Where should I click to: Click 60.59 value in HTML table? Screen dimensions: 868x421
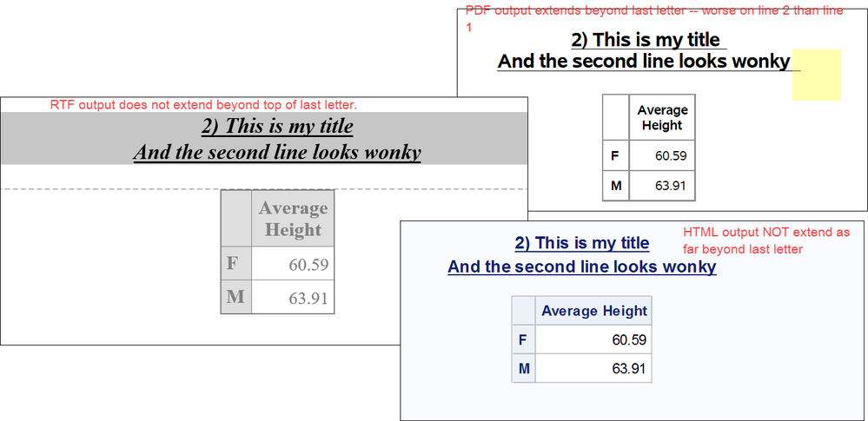tap(629, 339)
